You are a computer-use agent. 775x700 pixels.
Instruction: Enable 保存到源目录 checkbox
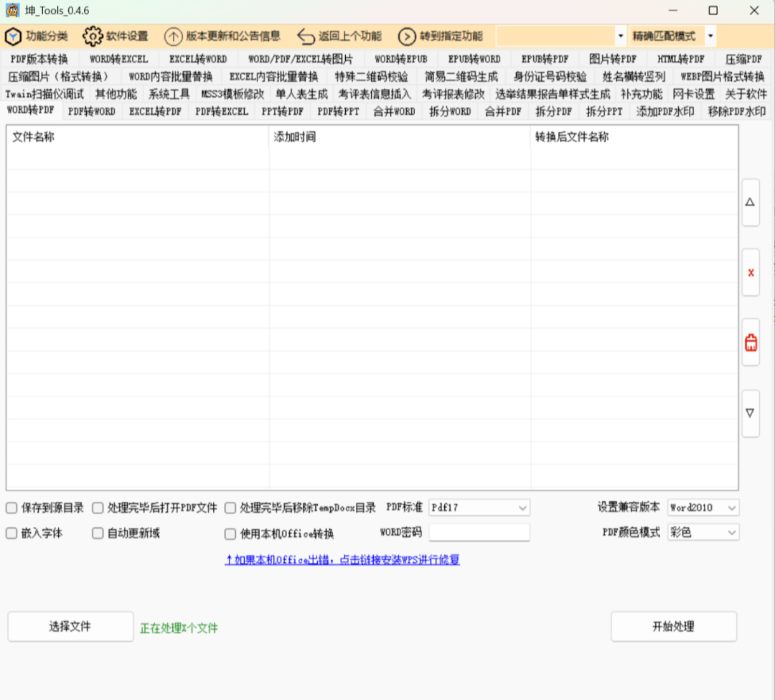pos(11,508)
